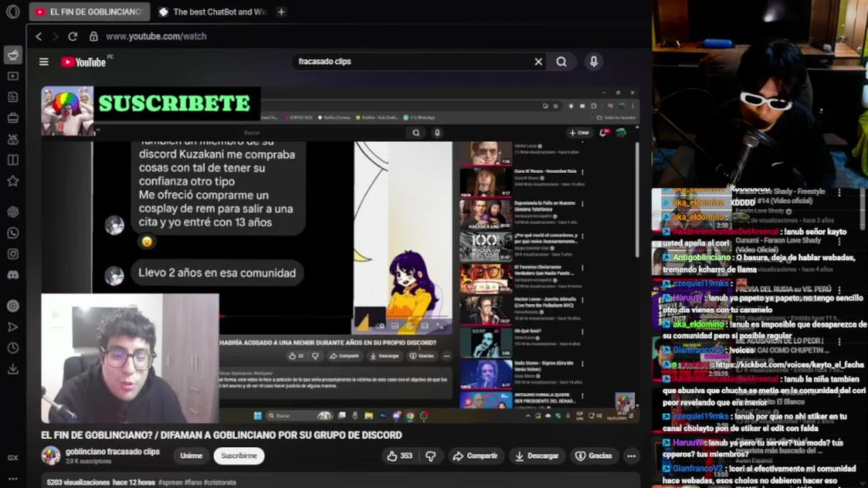Open downloads in the sidebar
Screen dimensions: 868x488
[13, 369]
